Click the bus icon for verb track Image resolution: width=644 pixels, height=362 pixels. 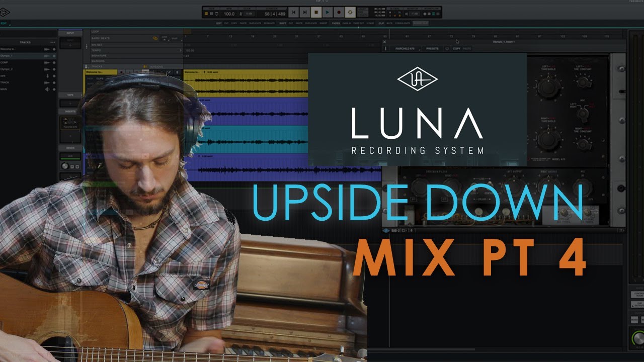pyautogui.click(x=47, y=75)
